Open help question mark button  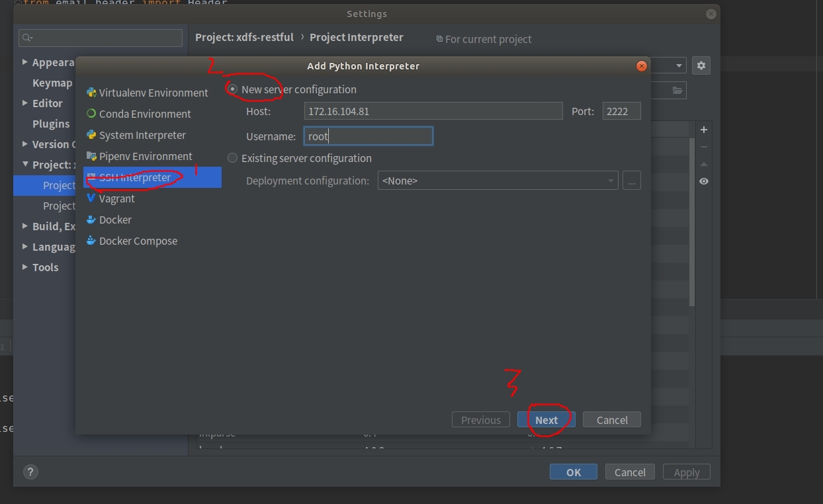30,472
